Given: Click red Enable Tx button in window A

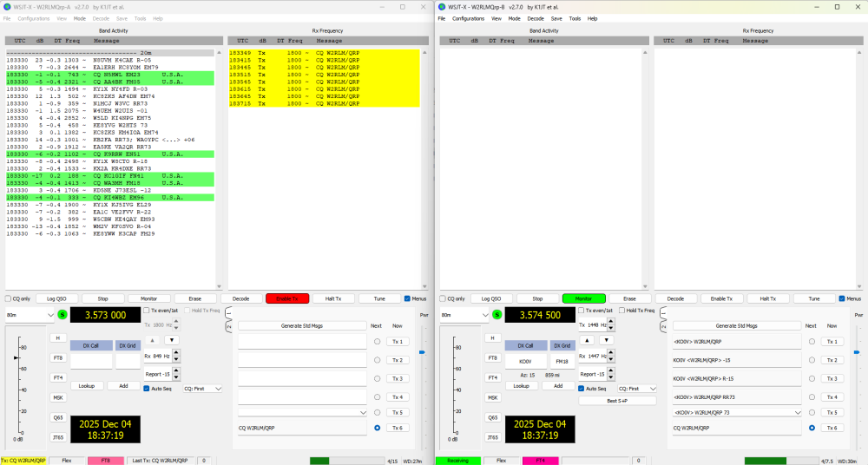Looking at the screenshot, I should [x=287, y=299].
